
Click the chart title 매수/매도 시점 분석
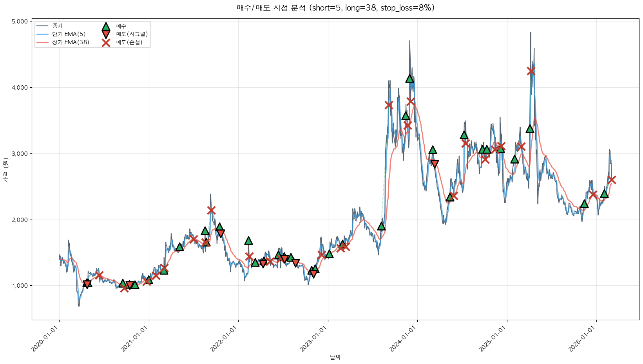click(335, 8)
